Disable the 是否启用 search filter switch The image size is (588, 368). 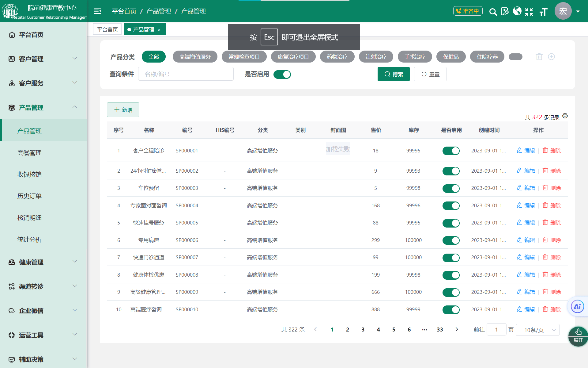(x=282, y=74)
